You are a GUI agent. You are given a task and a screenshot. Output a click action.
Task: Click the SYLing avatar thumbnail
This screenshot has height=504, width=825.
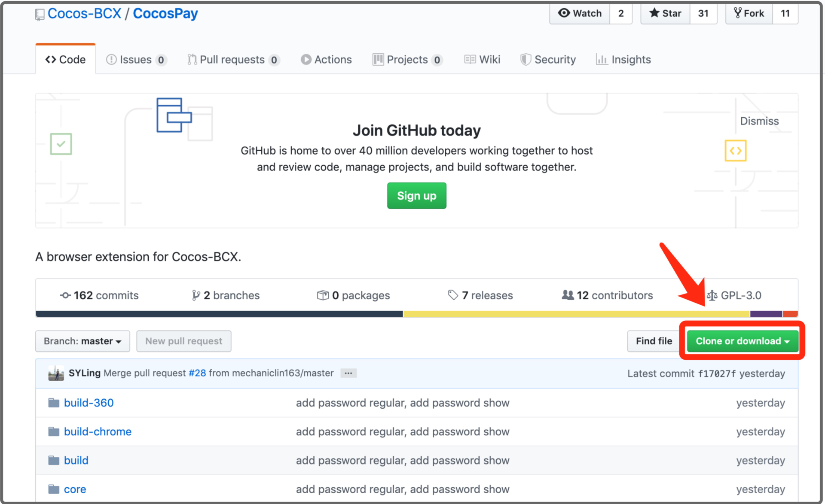pyautogui.click(x=56, y=373)
